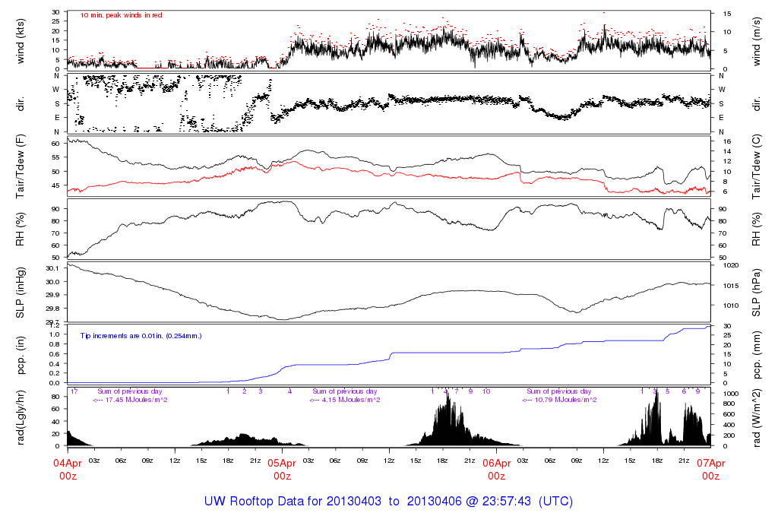778x532 pixels.
Task: Click the 'Tair/Tdew (F)' axis label
Action: coord(21,166)
